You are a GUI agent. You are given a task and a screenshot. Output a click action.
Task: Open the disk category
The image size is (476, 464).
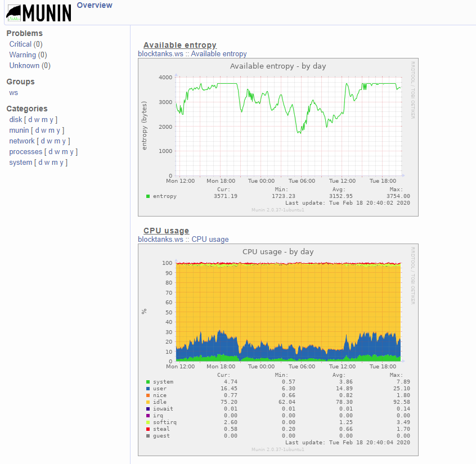point(16,120)
